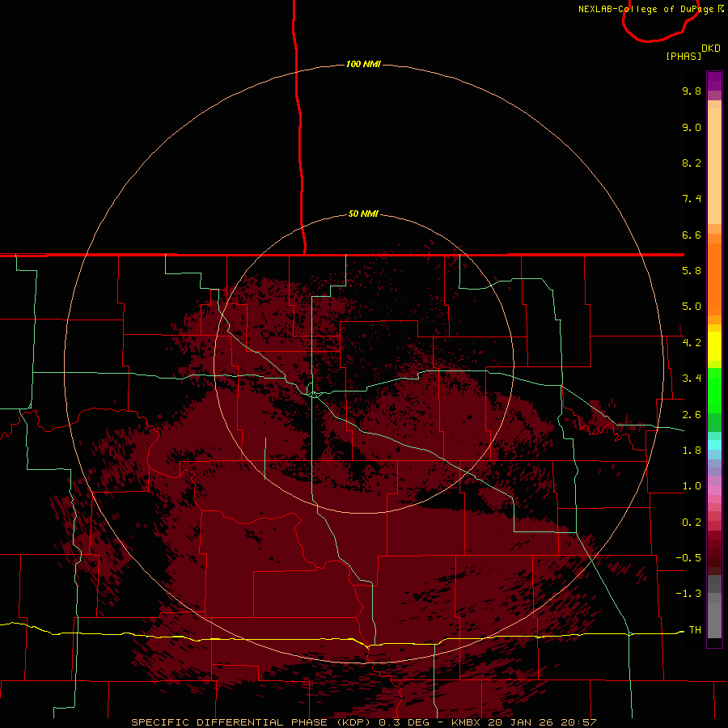Click the 8.2 legend value
Viewport: 728px width, 728px height.
[692, 163]
